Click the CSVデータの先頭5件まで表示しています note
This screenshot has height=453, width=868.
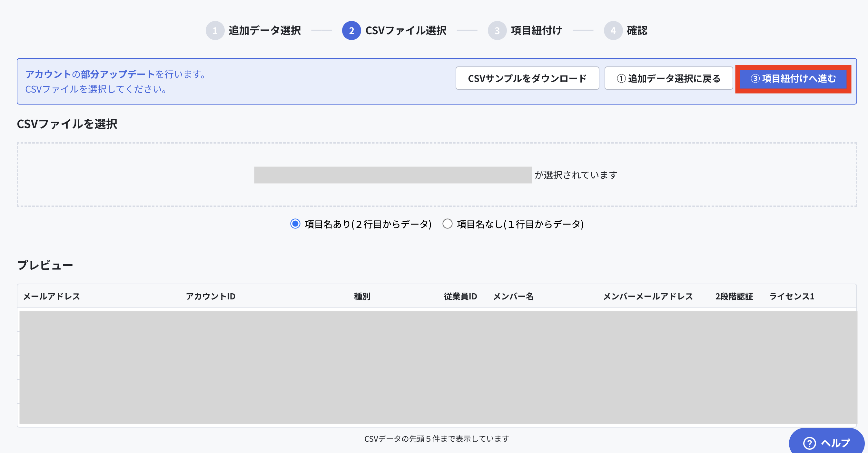437,438
